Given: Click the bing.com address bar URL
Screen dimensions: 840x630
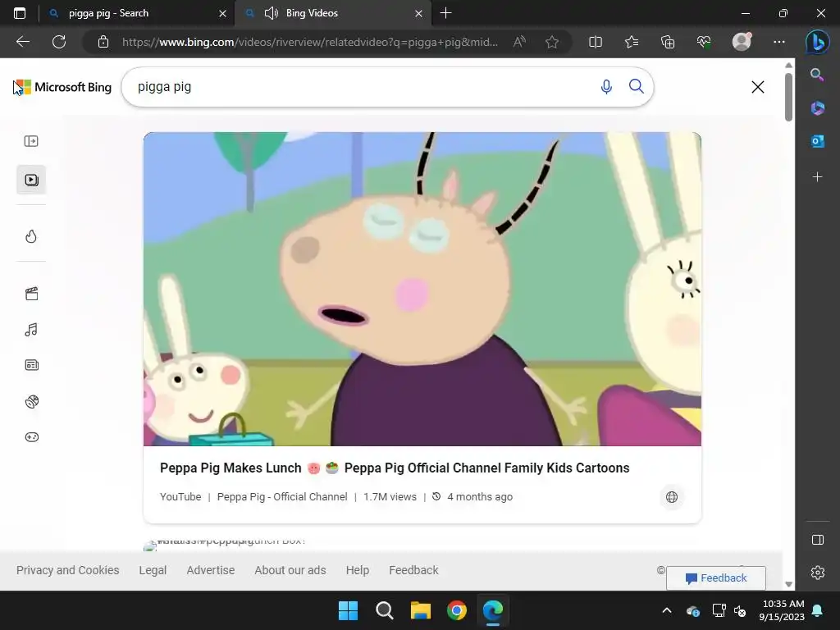Looking at the screenshot, I should [310, 42].
